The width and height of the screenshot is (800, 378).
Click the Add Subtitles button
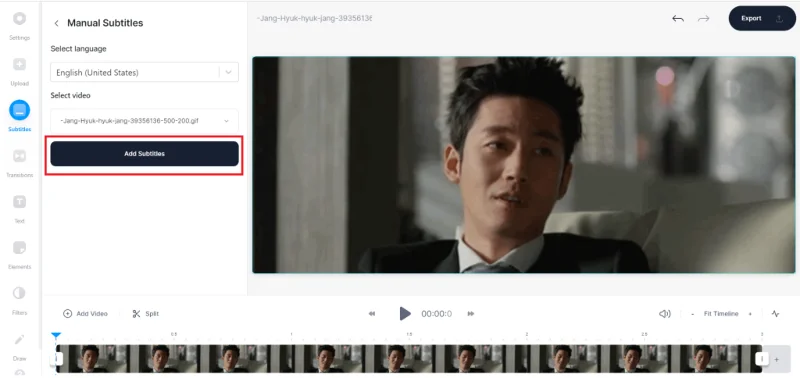144,154
